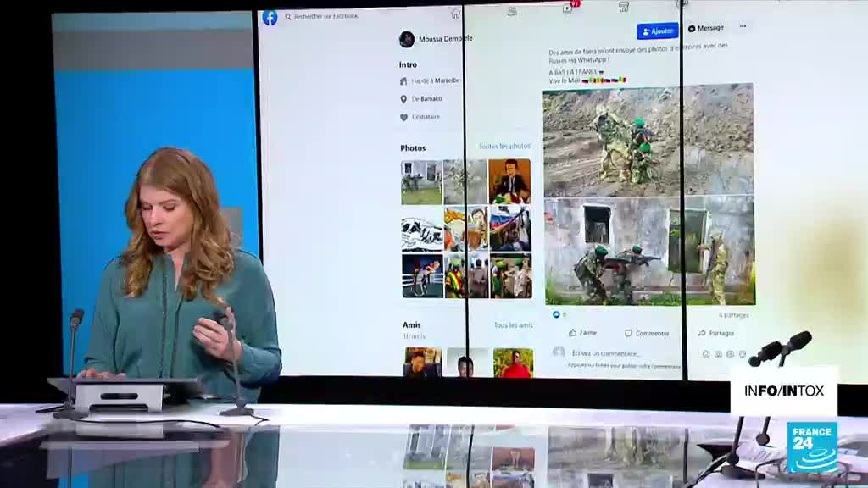The height and width of the screenshot is (488, 868).
Task: Open the Friends icon in top navigation
Action: pos(512,11)
